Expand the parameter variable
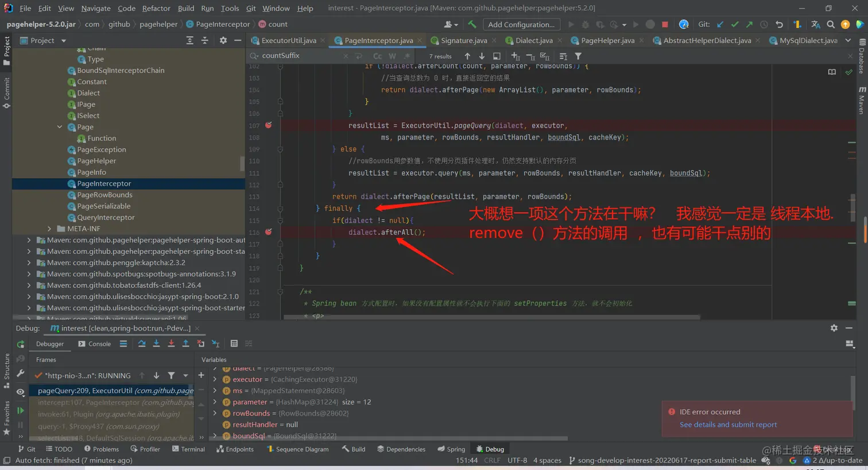This screenshot has height=470, width=868. pos(215,402)
